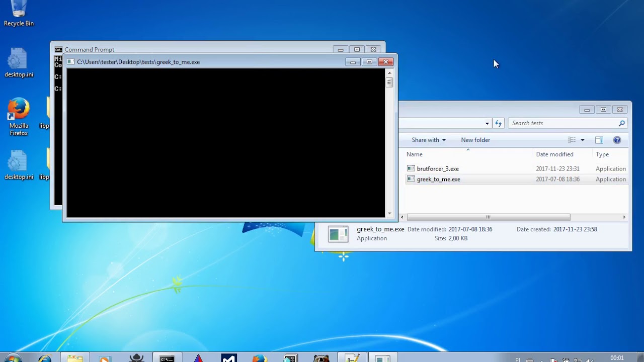This screenshot has height=362, width=644.
Task: Open the red-blue triangle app on taskbar
Action: [198, 358]
